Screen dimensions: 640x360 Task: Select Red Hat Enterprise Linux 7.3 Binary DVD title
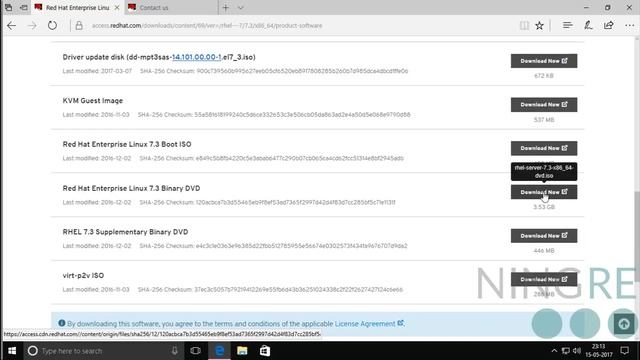click(131, 188)
